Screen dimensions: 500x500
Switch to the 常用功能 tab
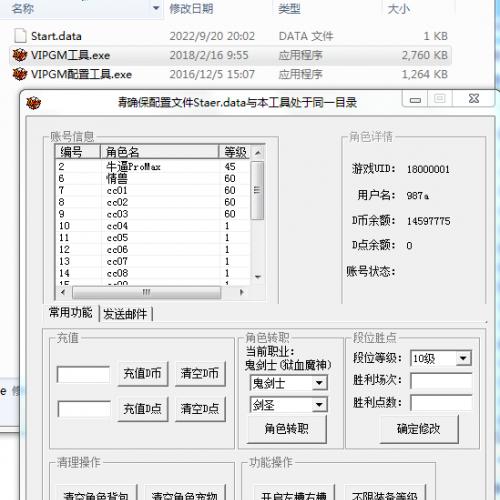[x=71, y=313]
